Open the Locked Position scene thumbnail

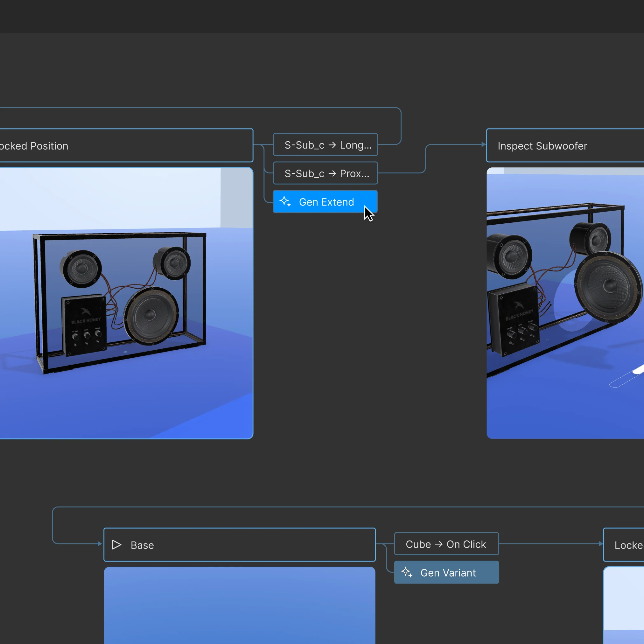point(126,303)
